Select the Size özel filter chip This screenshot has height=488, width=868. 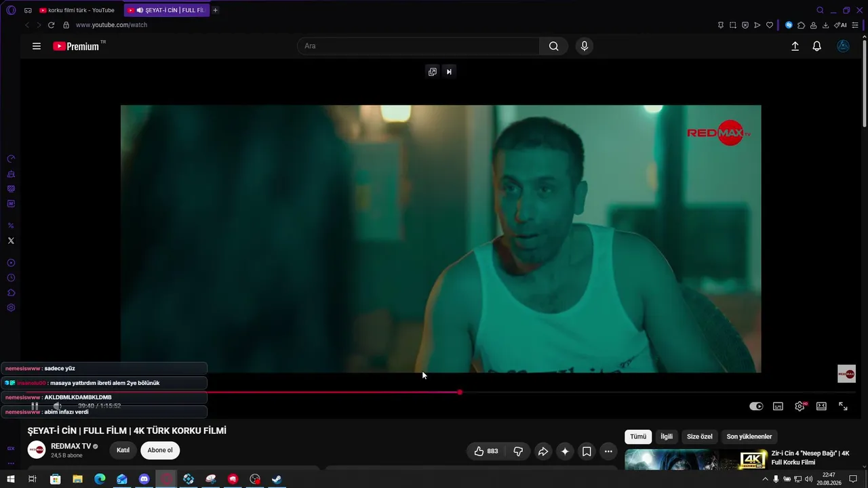click(x=700, y=436)
